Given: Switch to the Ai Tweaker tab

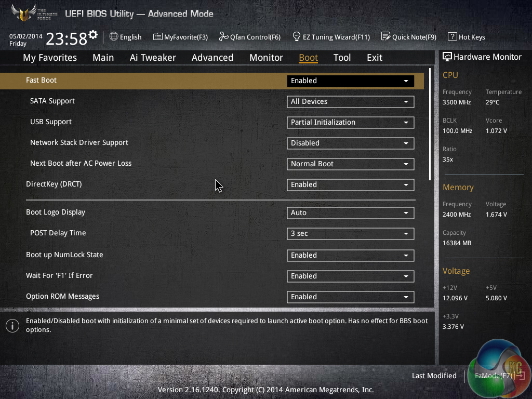Looking at the screenshot, I should 153,58.
